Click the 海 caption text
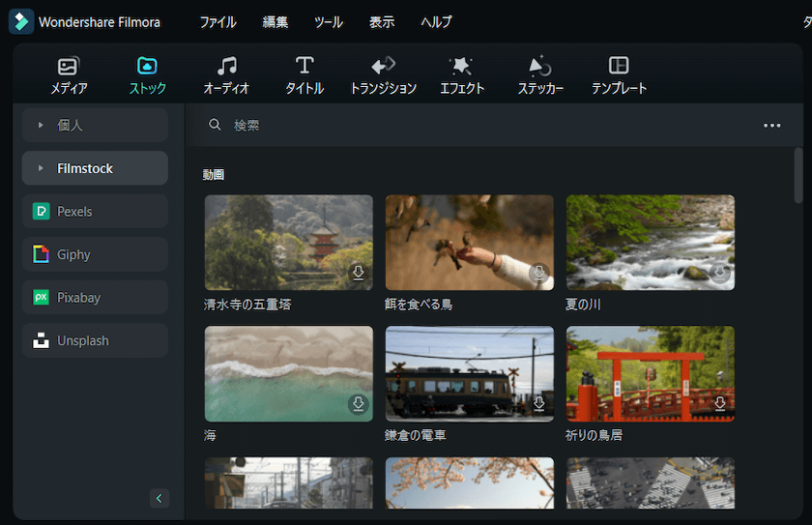The image size is (812, 525). point(210,435)
